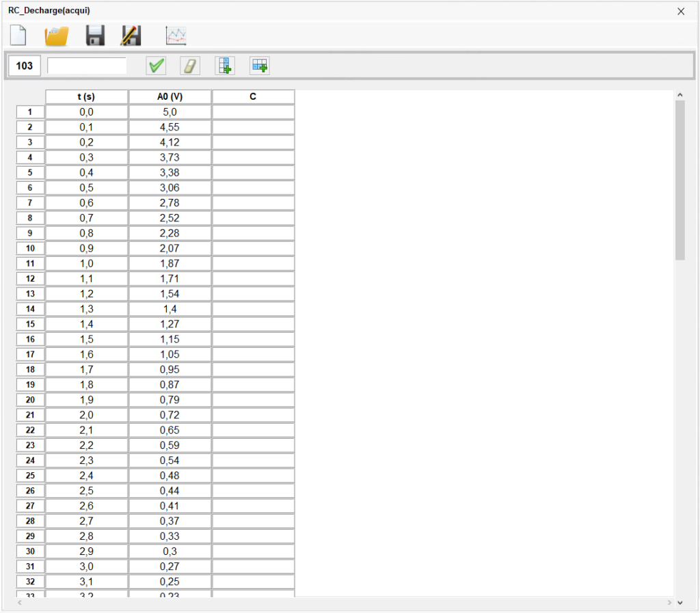Select the t (s) column header

[87, 97]
